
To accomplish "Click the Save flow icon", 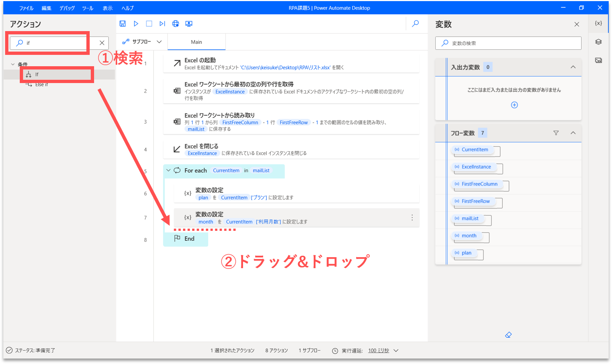I will [123, 24].
